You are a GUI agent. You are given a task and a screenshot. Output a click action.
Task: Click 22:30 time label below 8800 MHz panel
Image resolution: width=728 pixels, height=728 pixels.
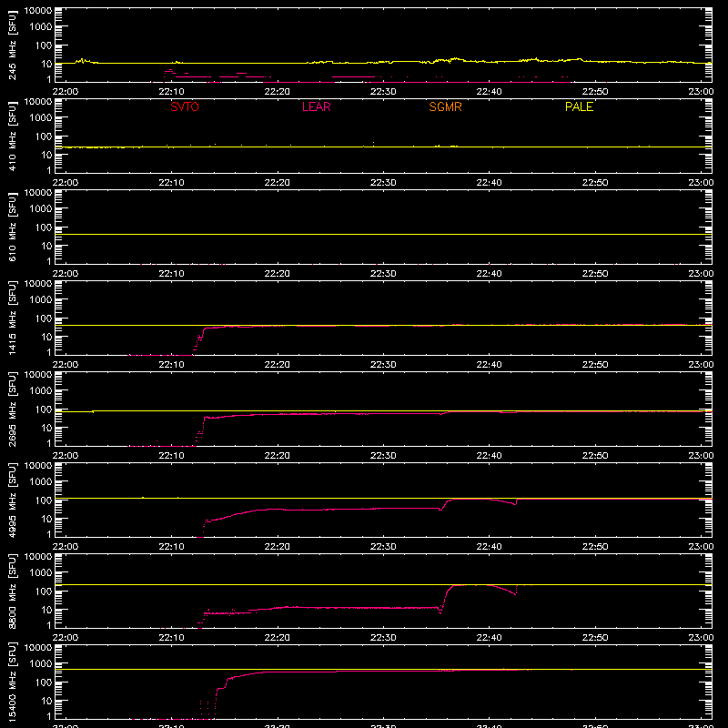pos(383,638)
